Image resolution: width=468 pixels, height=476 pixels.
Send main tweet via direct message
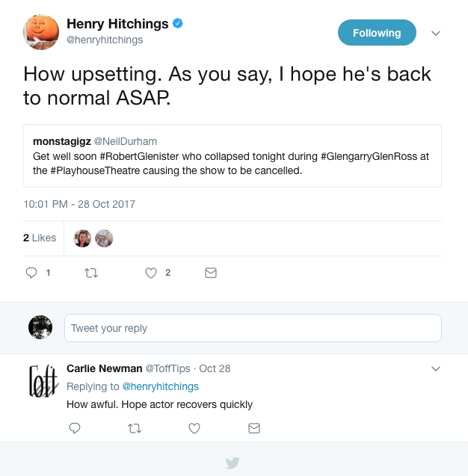pos(211,273)
